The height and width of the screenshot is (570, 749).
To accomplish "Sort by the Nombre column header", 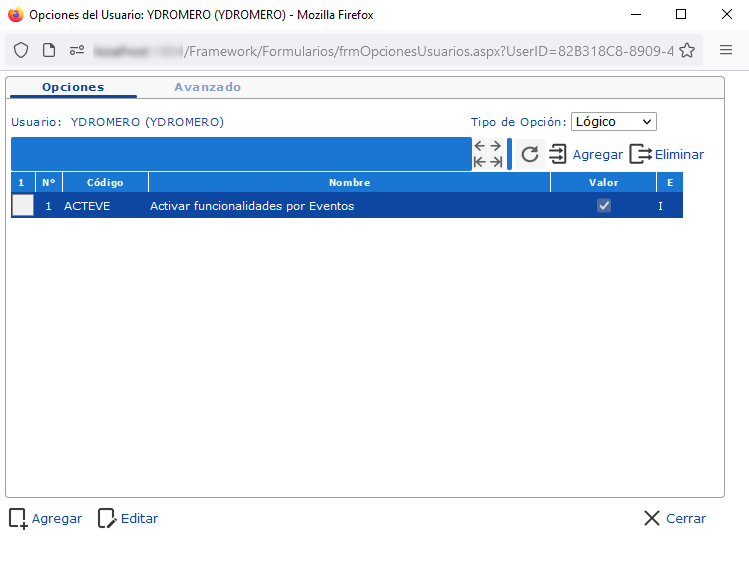I will (x=350, y=183).
